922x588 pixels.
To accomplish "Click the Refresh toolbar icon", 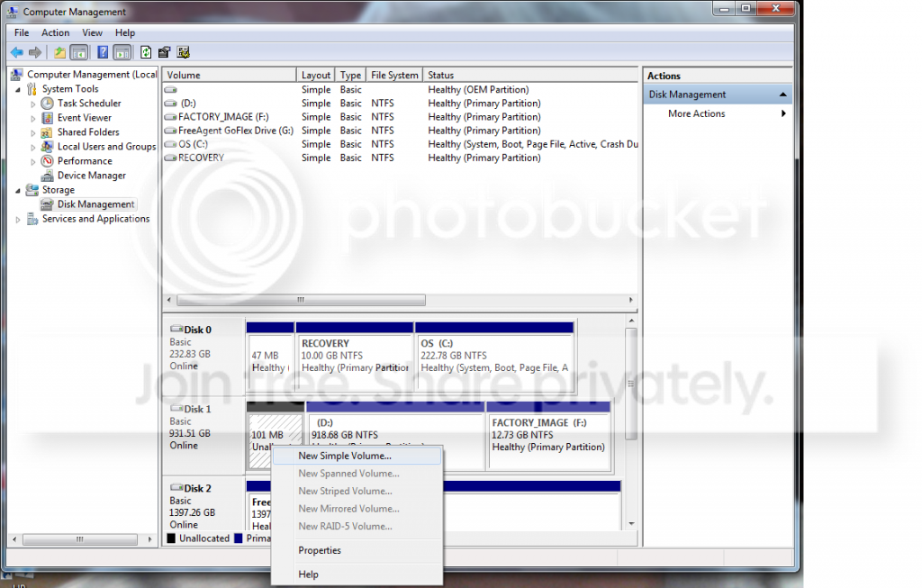I will [x=146, y=52].
